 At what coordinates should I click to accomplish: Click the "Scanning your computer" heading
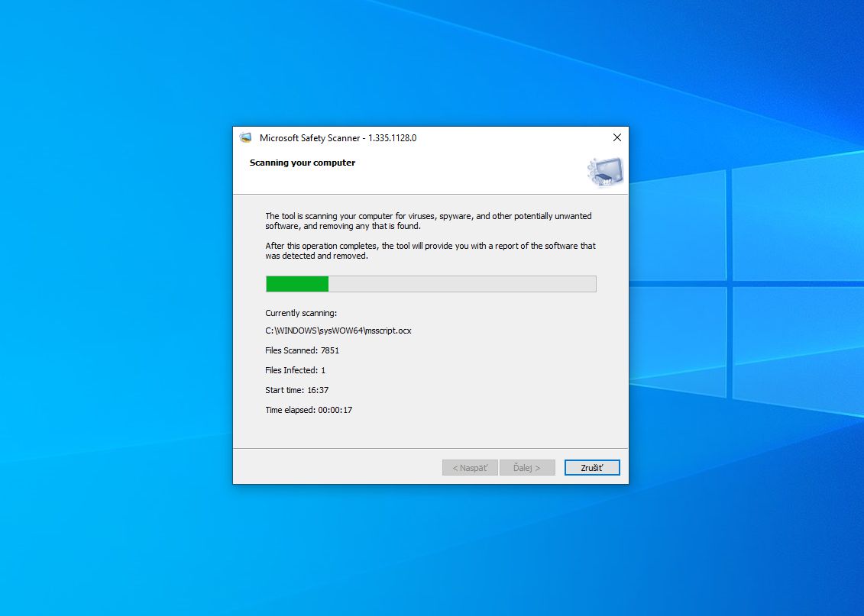(303, 163)
